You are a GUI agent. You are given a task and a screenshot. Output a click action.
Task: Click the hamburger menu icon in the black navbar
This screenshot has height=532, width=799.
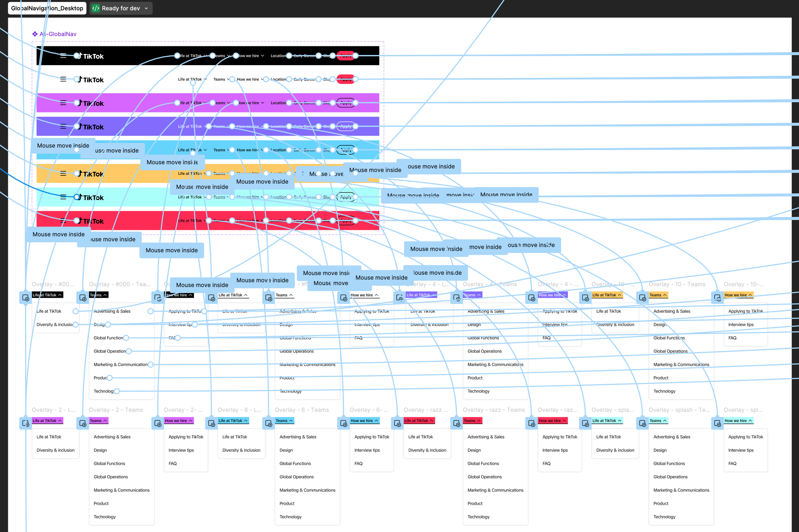tap(63, 56)
